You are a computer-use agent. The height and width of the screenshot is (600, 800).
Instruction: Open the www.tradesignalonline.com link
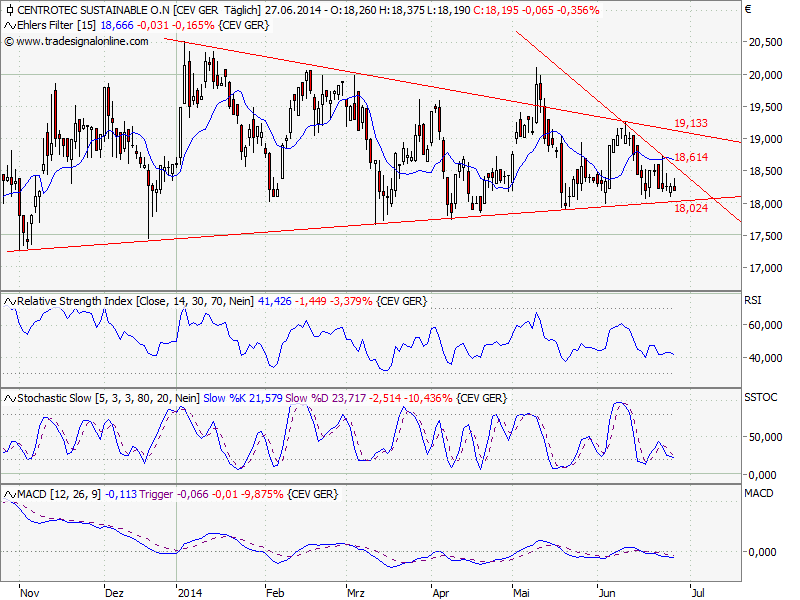click(82, 41)
